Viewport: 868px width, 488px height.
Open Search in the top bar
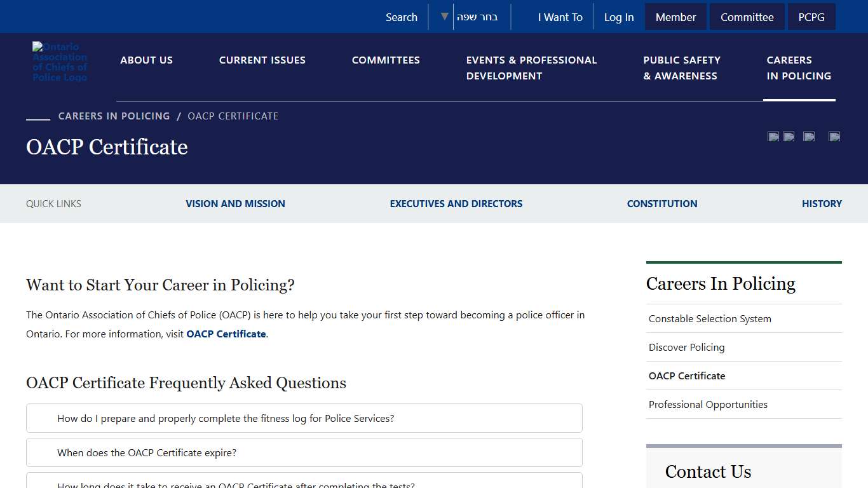tap(401, 17)
